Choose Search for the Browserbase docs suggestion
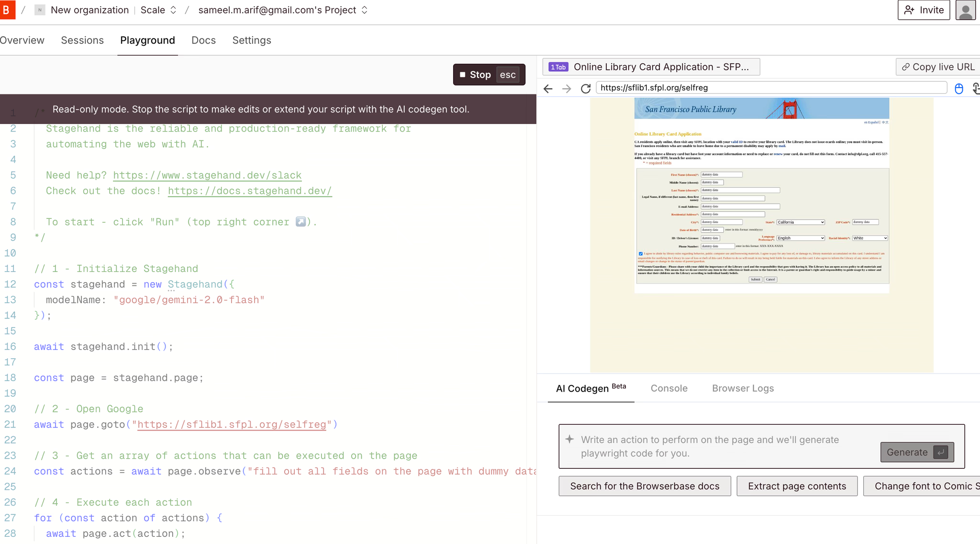Screen dimensions: 980x544 point(645,486)
